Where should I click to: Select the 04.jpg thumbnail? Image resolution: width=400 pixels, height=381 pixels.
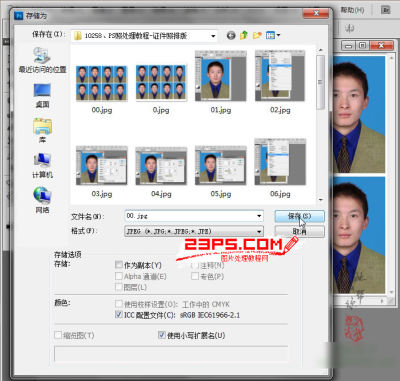pos(161,165)
